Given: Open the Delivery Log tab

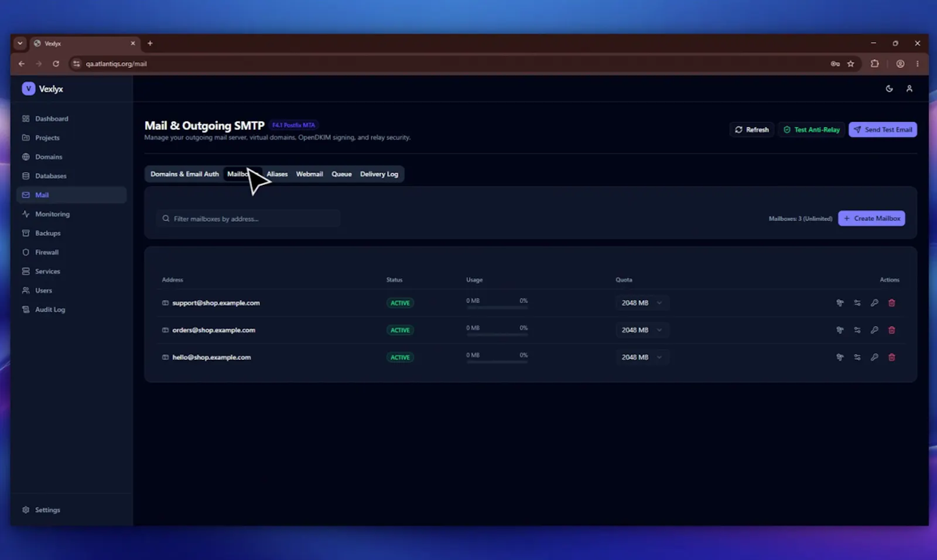Looking at the screenshot, I should click(379, 174).
